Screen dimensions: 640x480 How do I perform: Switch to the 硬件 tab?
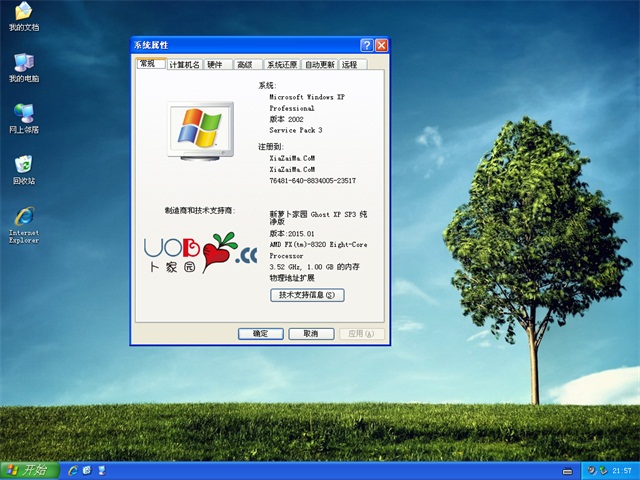click(x=215, y=64)
